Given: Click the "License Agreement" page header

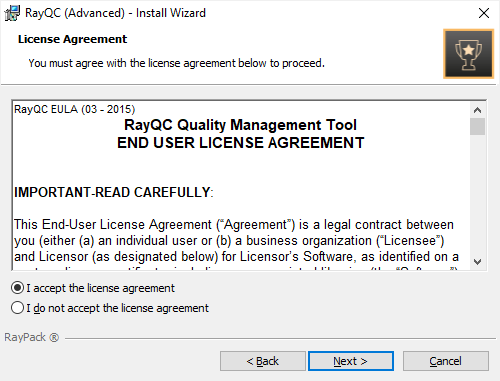Looking at the screenshot, I should point(72,39).
